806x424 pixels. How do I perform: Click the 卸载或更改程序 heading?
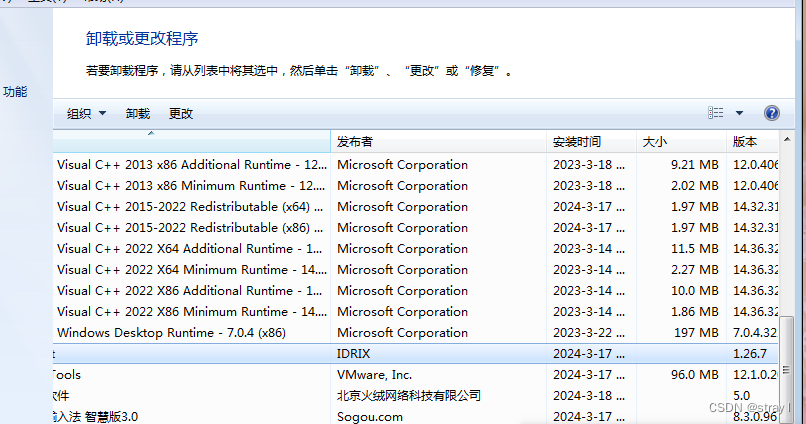pos(142,39)
